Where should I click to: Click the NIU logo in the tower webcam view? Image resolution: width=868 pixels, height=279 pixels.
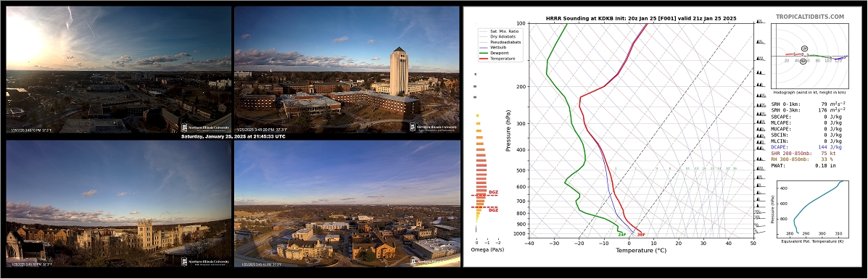pos(434,127)
